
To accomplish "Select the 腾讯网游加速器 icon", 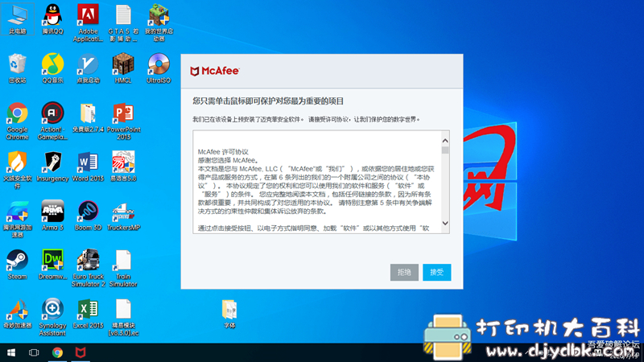I will [x=17, y=219].
